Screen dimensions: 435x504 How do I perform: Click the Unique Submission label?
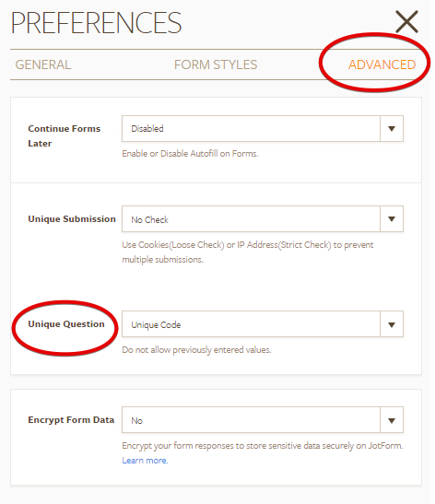(x=72, y=219)
